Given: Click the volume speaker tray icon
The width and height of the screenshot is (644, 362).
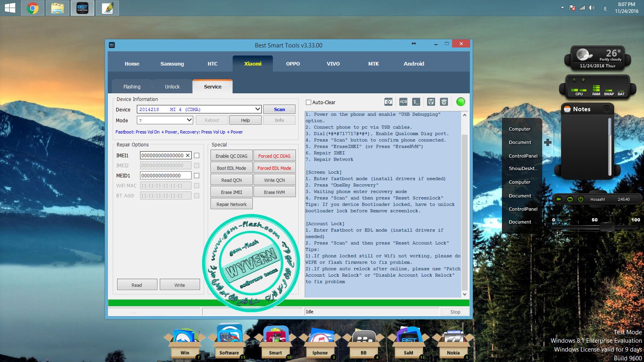Looking at the screenshot, I should (591, 8).
